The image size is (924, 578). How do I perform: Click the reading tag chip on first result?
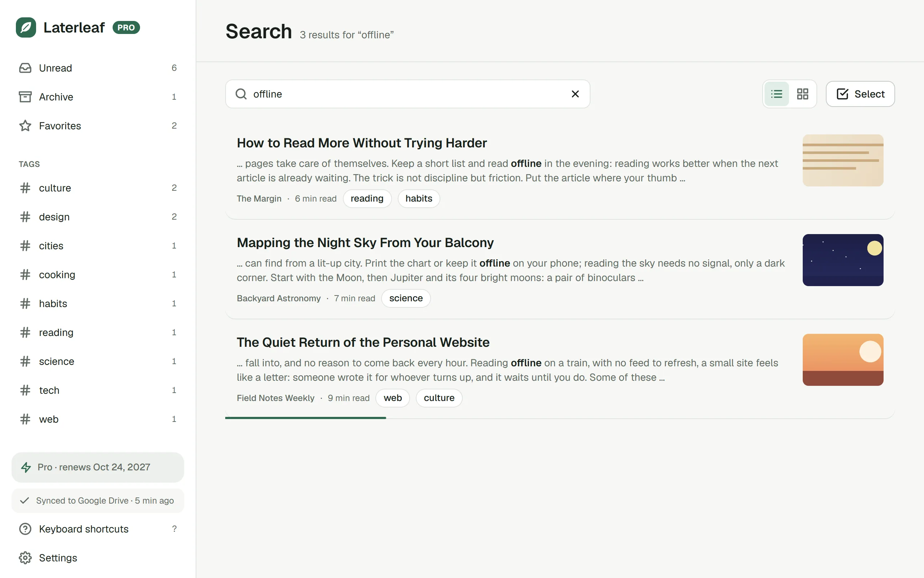[367, 199]
